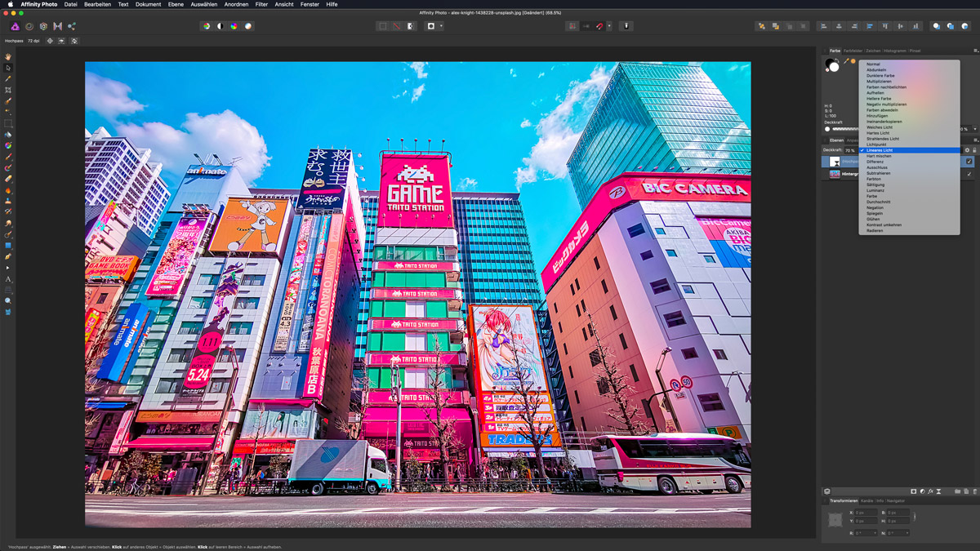Switch to the Photo Persona icon

pyautogui.click(x=16, y=26)
